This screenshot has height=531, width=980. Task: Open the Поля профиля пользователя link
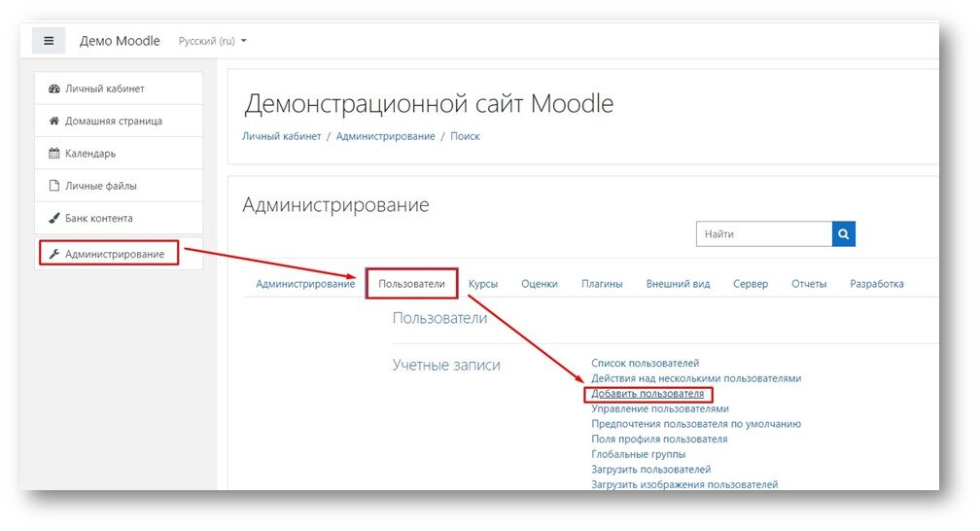pos(659,439)
